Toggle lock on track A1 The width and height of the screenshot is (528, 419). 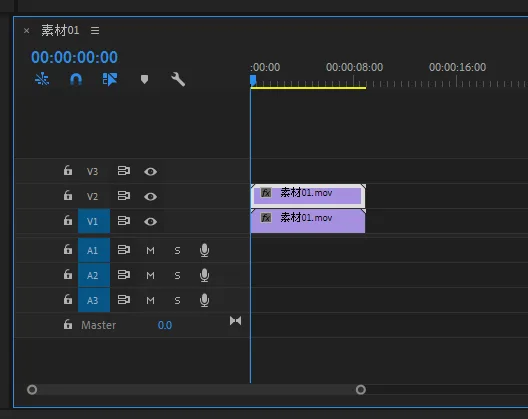coord(68,250)
